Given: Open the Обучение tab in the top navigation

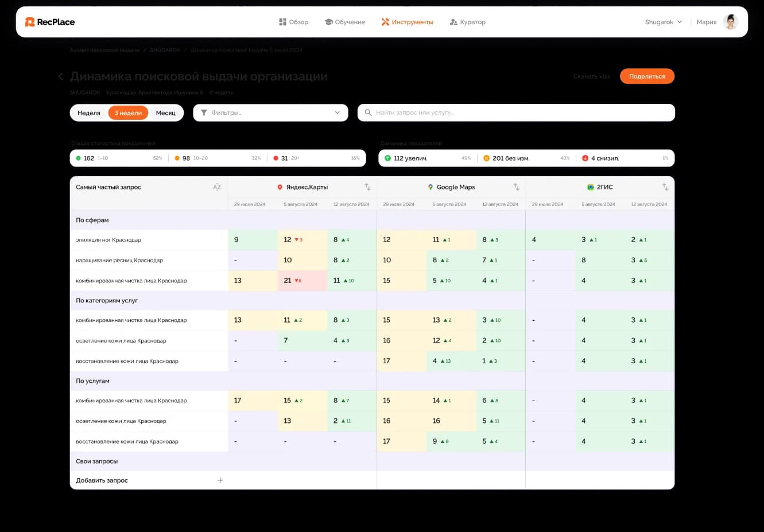Looking at the screenshot, I should [345, 22].
